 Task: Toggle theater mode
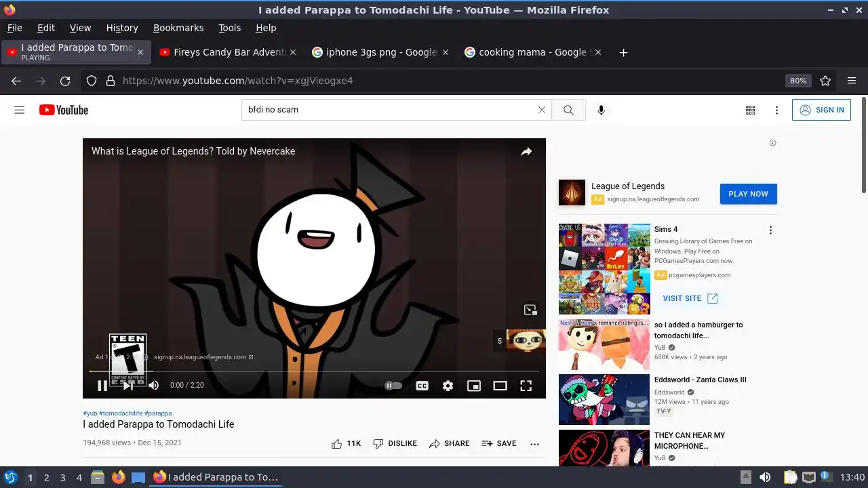click(500, 386)
